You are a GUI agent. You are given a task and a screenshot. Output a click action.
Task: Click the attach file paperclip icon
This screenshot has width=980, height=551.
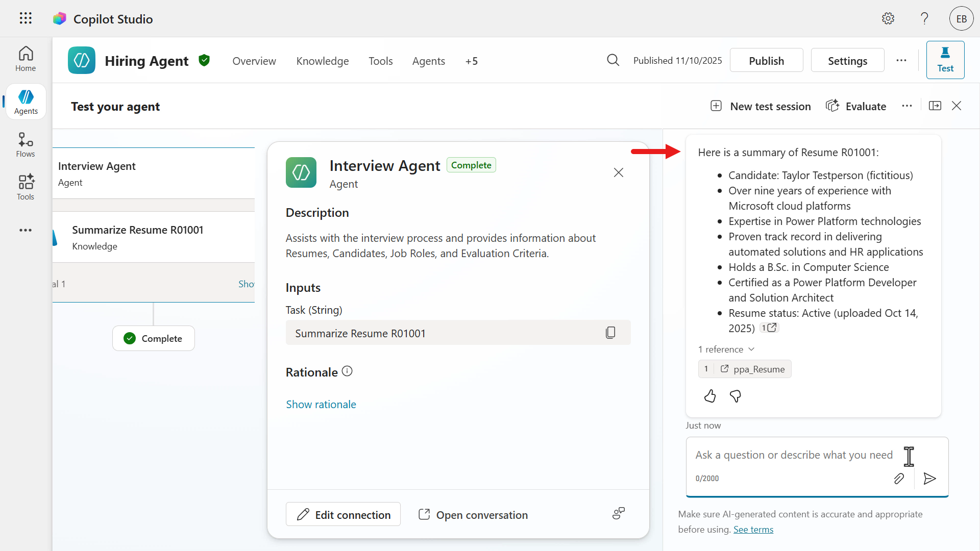pos(899,479)
